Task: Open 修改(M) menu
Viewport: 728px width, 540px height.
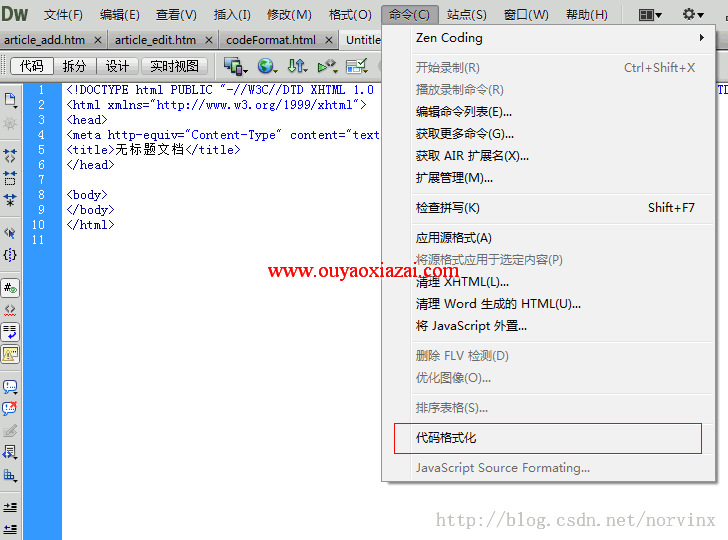Action: 289,15
